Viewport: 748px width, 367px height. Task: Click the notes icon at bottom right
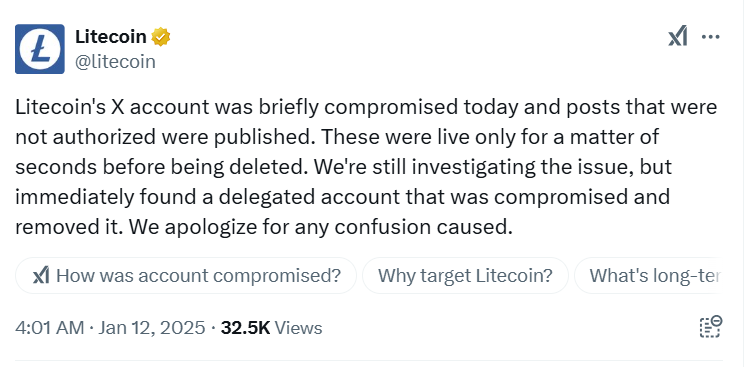711,327
